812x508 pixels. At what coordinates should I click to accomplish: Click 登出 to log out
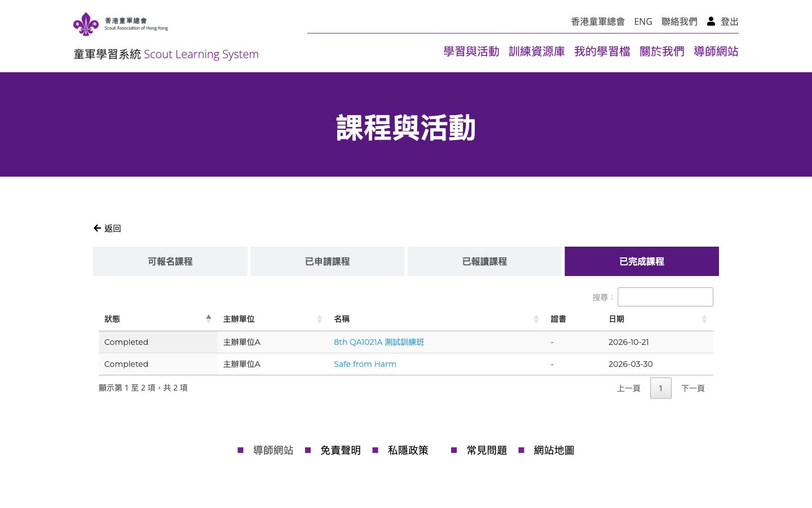pyautogui.click(x=730, y=21)
